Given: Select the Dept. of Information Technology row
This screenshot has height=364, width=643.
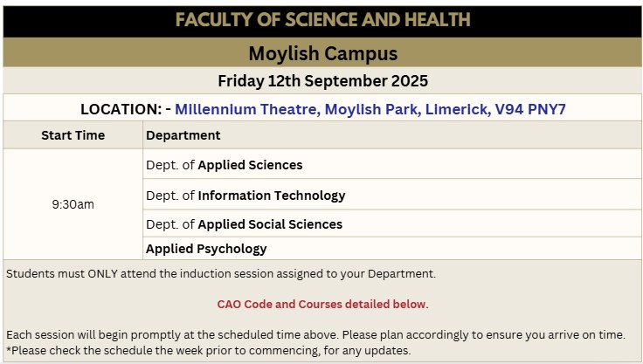Looking at the screenshot, I should [x=245, y=196].
